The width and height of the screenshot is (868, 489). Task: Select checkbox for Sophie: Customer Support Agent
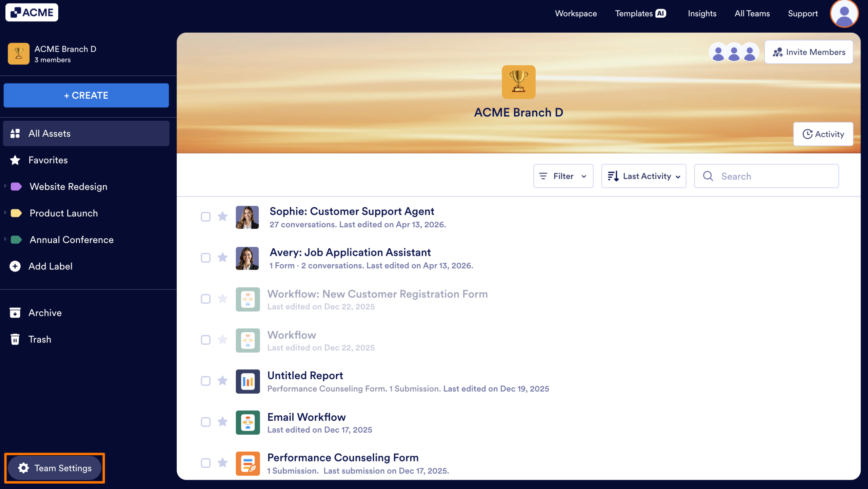click(205, 217)
